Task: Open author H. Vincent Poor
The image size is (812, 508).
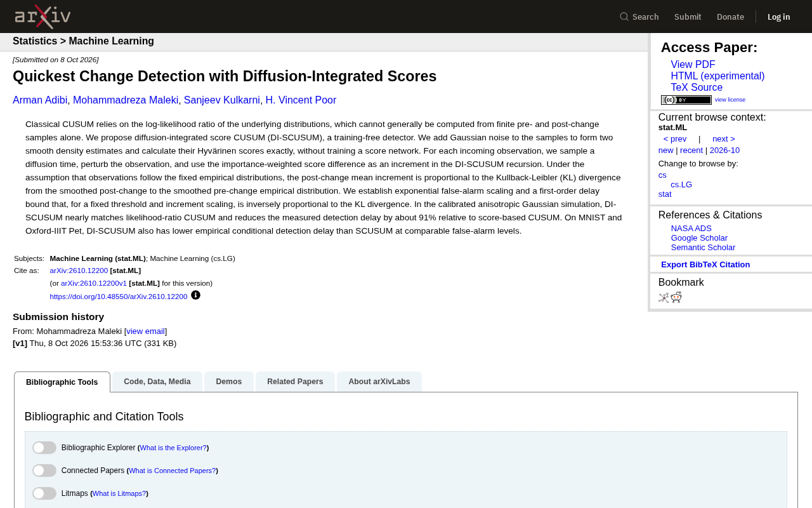Action: click(x=301, y=100)
